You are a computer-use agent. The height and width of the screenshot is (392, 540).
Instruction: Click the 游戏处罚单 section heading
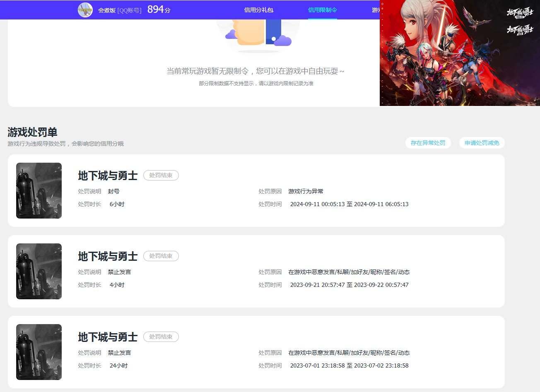click(x=32, y=132)
